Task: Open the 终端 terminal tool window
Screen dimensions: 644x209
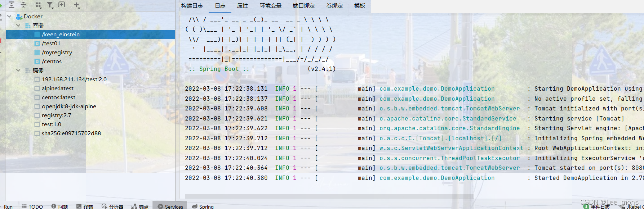Action: click(x=85, y=206)
